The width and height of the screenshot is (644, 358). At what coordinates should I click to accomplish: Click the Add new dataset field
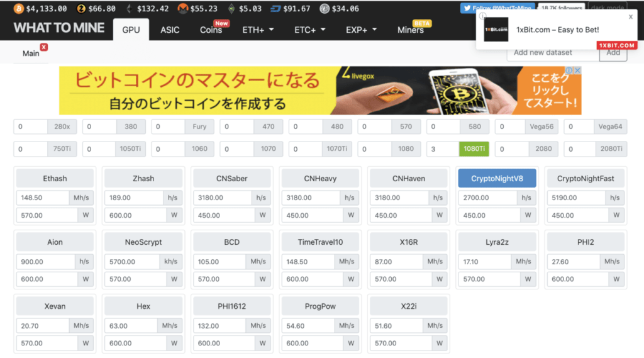tap(553, 53)
